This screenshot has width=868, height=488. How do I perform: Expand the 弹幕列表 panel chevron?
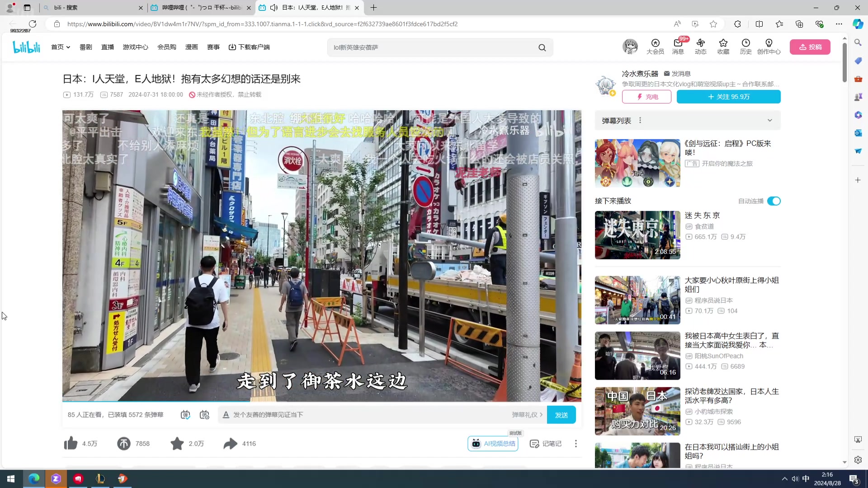point(769,120)
